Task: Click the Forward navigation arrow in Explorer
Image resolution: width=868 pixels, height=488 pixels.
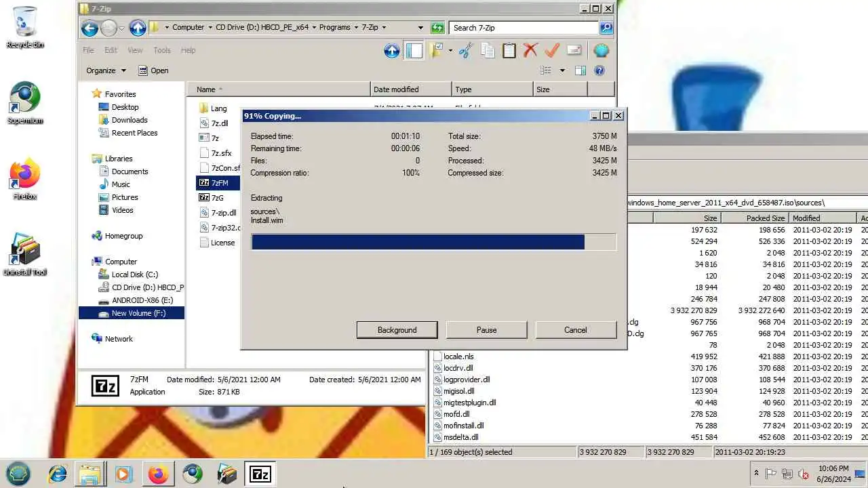Action: pos(108,28)
